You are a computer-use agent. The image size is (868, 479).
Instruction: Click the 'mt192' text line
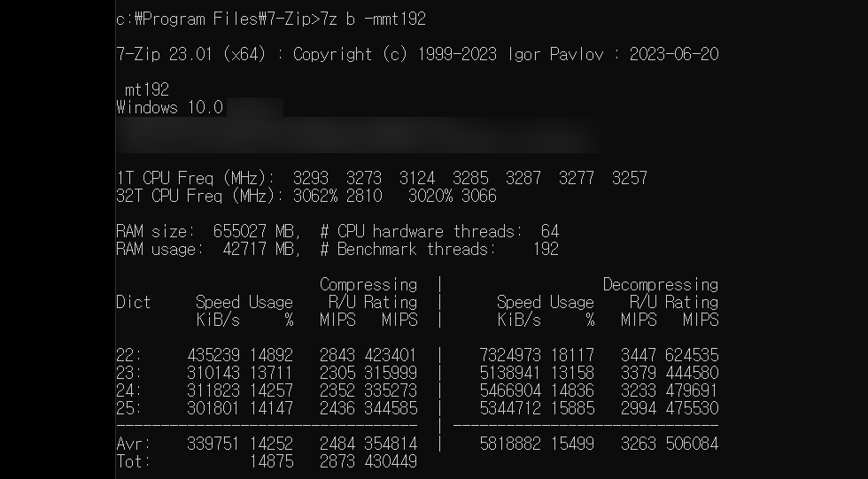pos(147,89)
